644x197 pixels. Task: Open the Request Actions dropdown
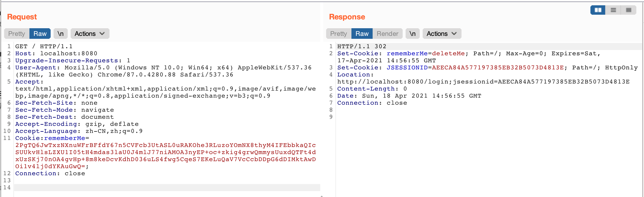click(x=90, y=34)
